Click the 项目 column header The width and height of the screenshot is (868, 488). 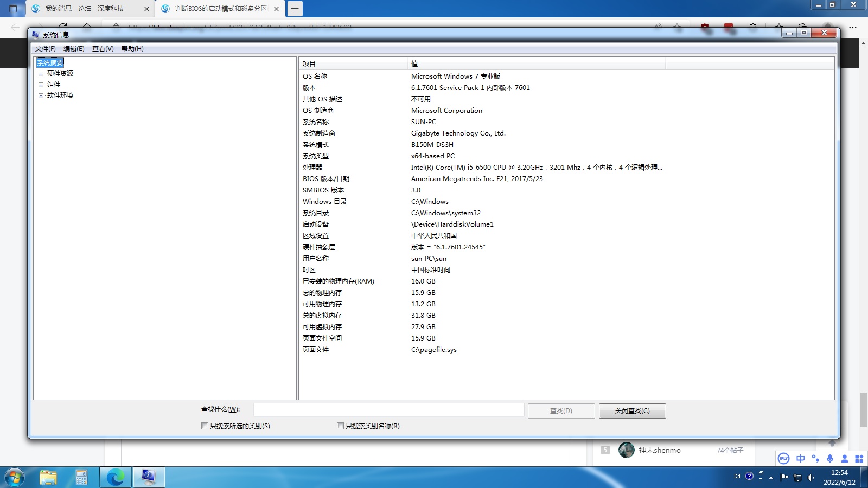pyautogui.click(x=353, y=63)
